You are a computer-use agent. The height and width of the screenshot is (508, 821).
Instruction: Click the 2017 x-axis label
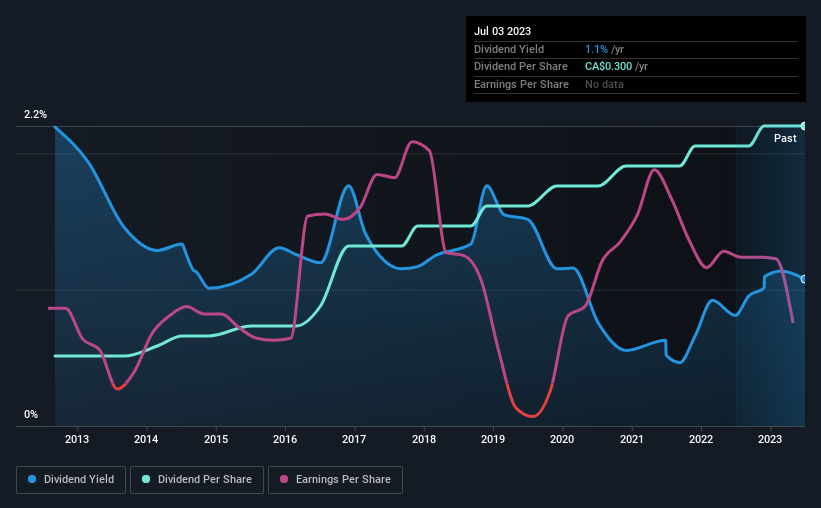pyautogui.click(x=354, y=439)
